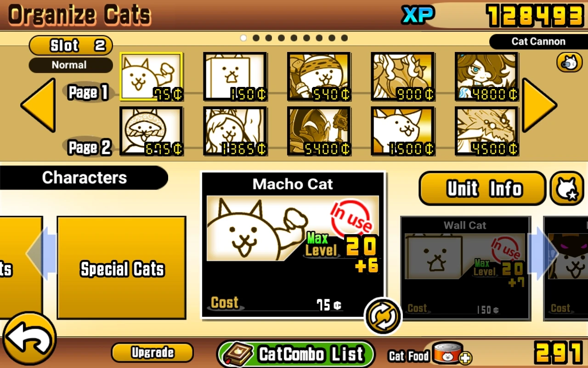Go to next lineup with right arrow
The width and height of the screenshot is (588, 368).
point(540,105)
